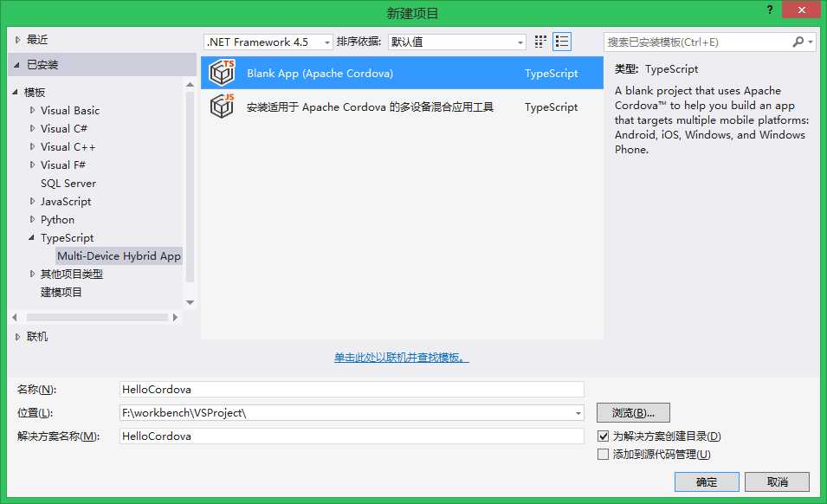This screenshot has width=827, height=504.
Task: Expand the 联机 section
Action: pos(17,336)
